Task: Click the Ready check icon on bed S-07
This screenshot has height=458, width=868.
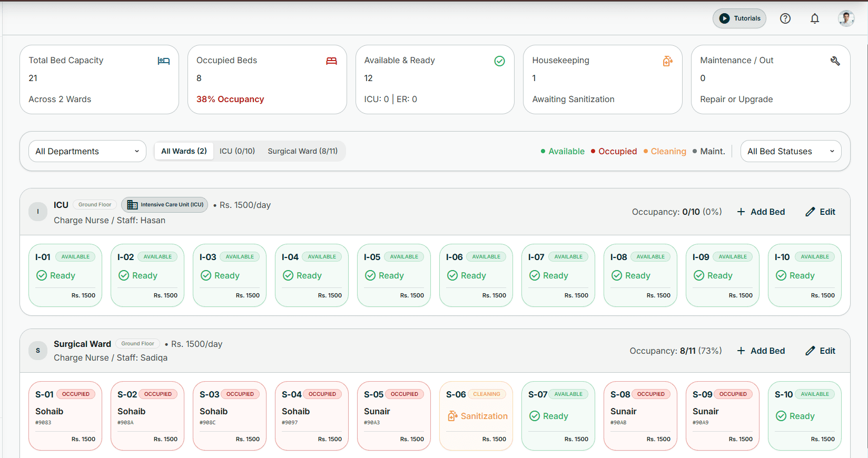Action: pos(535,416)
